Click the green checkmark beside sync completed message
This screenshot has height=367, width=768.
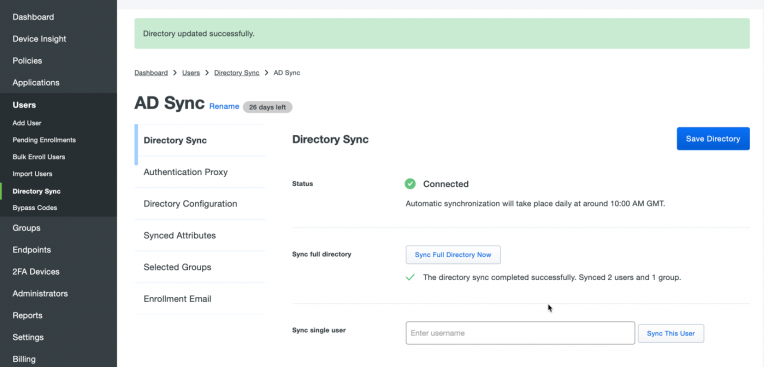point(410,277)
